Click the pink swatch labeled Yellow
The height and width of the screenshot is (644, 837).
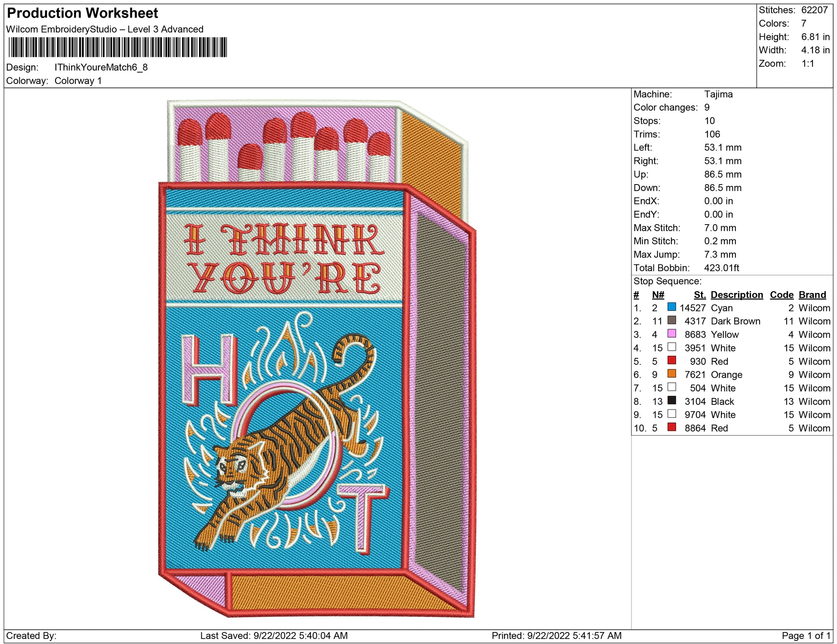[671, 334]
